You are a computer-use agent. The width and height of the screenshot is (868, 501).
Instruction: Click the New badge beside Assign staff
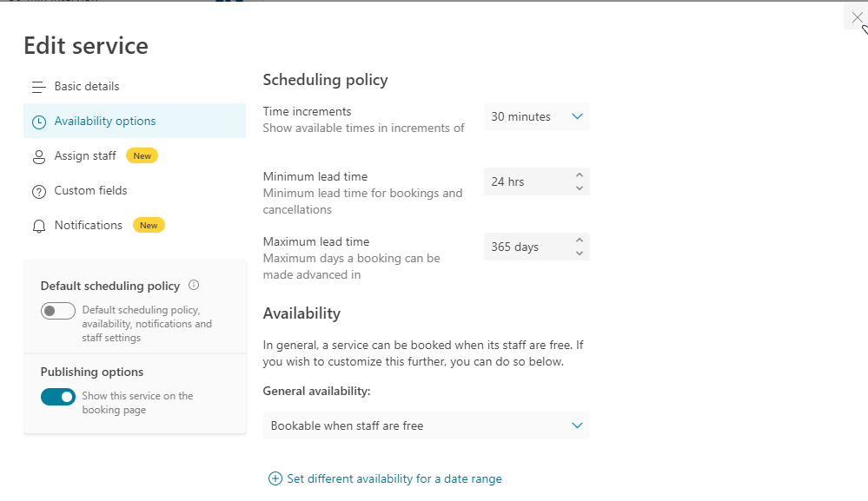coord(142,156)
